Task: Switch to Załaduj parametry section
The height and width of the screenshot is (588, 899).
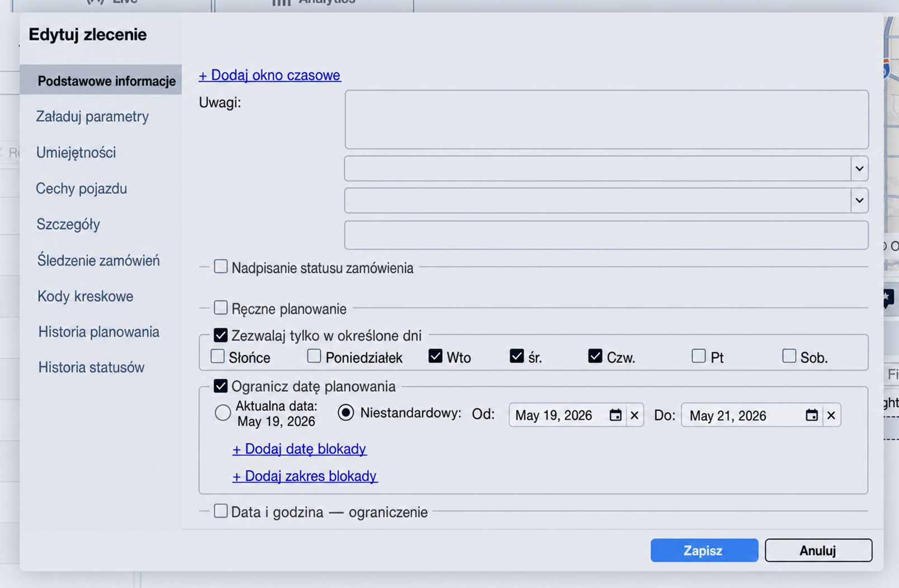Action: (x=92, y=116)
